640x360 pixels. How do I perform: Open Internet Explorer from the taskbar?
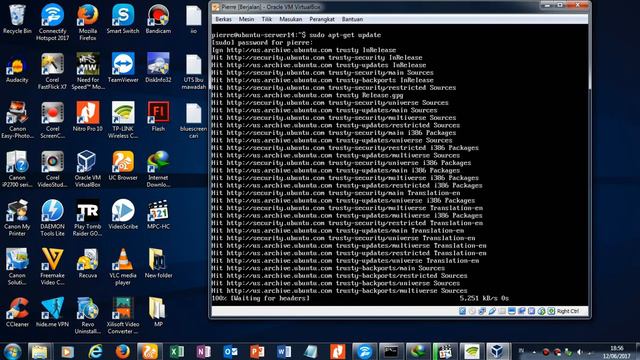tap(95, 351)
